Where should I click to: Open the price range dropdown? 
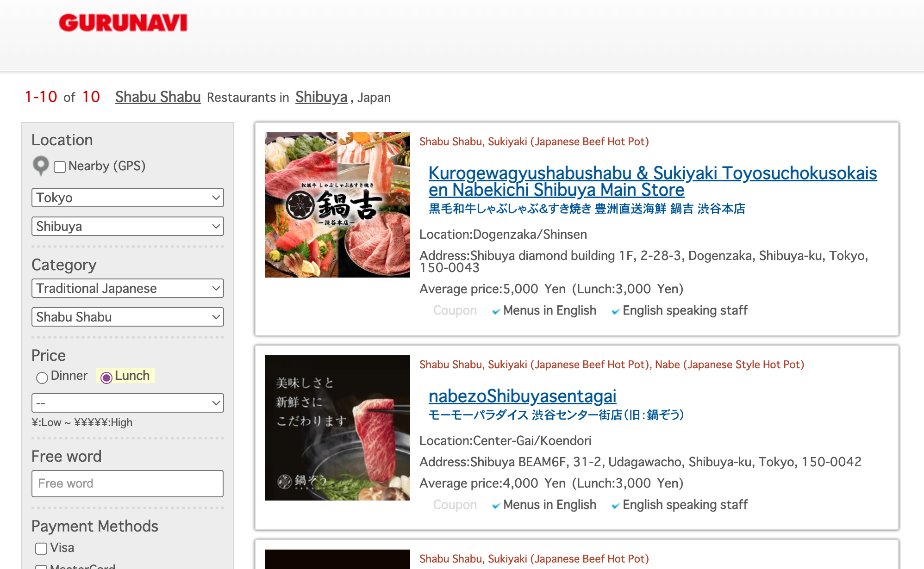pyautogui.click(x=127, y=403)
